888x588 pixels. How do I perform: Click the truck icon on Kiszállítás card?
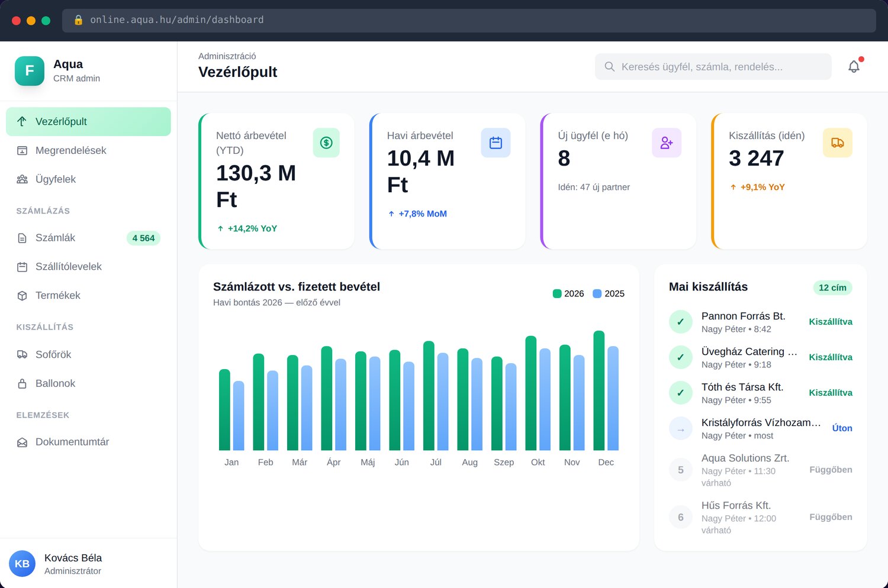point(838,143)
